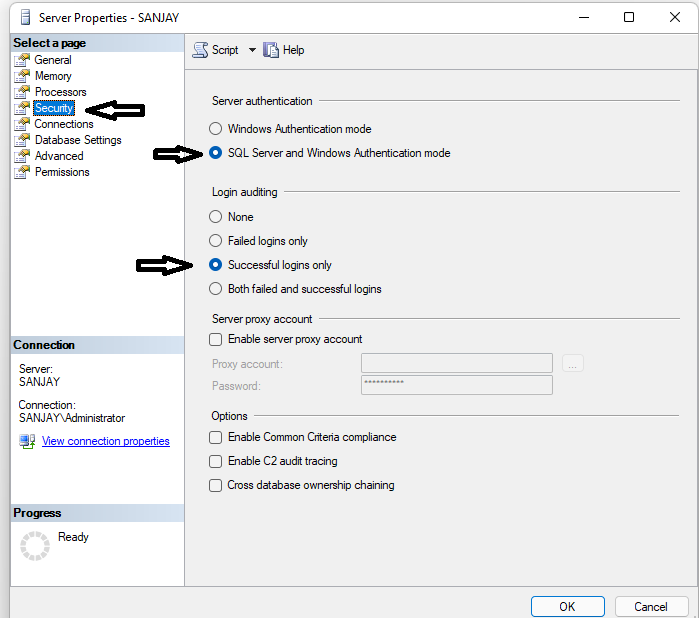Click the Script scroll icon
This screenshot has height=618, width=699.
(x=200, y=50)
